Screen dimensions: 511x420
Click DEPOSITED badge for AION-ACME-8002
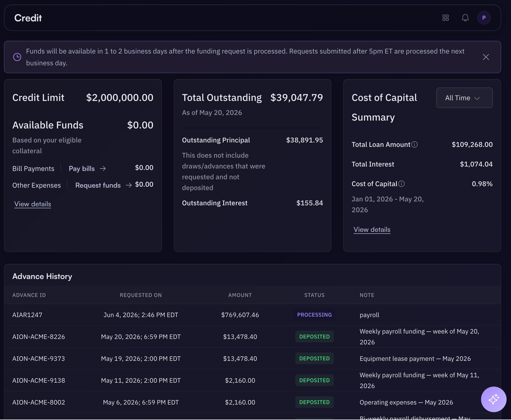[314, 402]
